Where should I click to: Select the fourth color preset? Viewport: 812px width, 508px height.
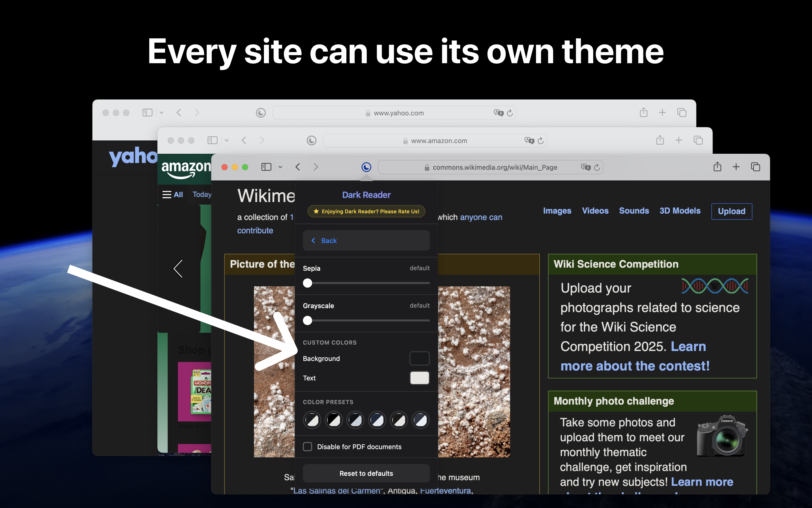click(377, 420)
